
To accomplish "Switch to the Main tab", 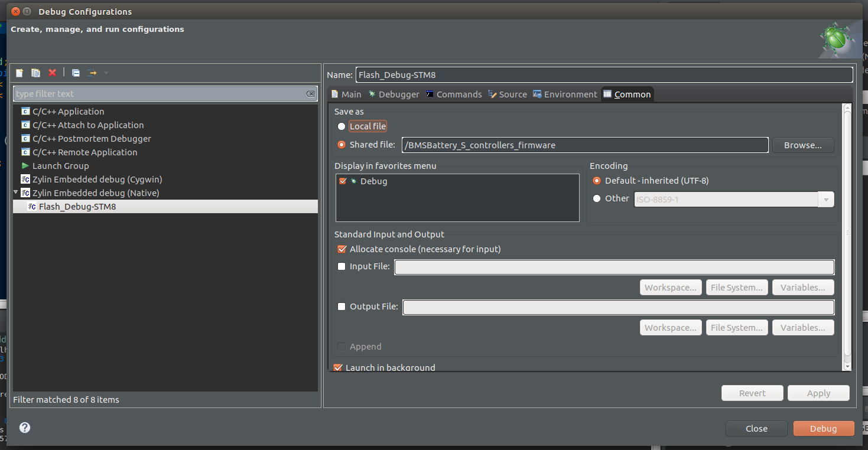I will pyautogui.click(x=346, y=94).
